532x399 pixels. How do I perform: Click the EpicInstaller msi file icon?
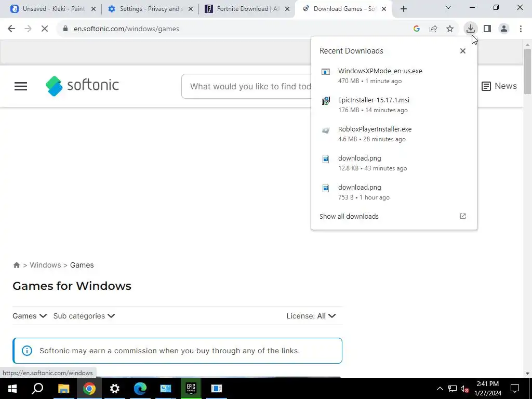(326, 101)
